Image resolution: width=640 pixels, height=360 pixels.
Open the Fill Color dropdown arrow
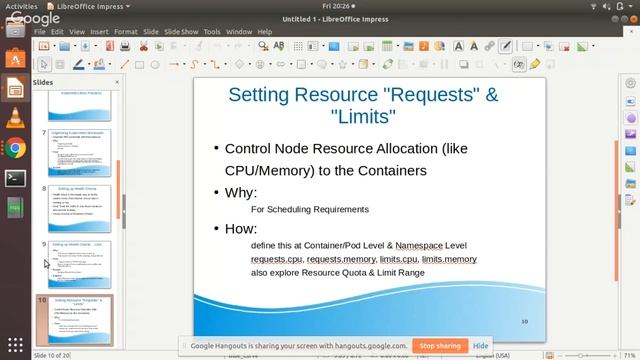coord(109,64)
